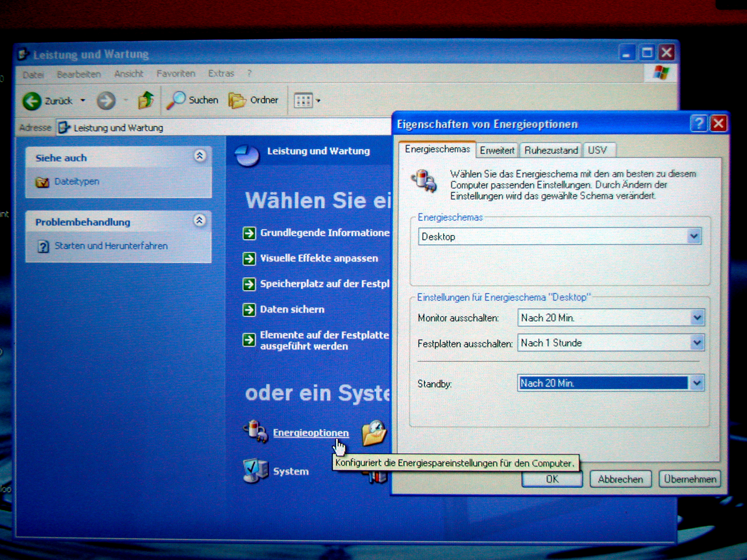
Task: Click Grundlegende Informationen task link
Action: [325, 233]
